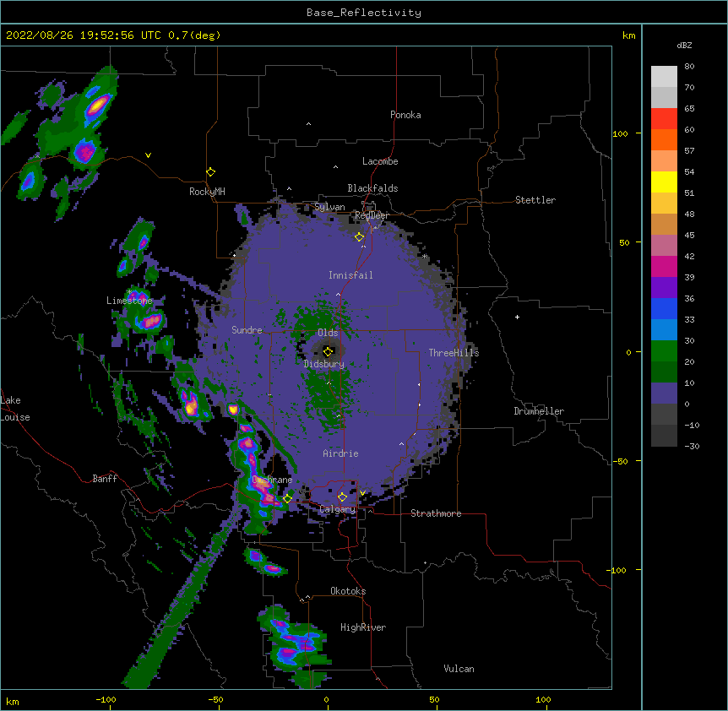728x711 pixels.
Task: Select the Lacombe city label
Action: pos(380,161)
